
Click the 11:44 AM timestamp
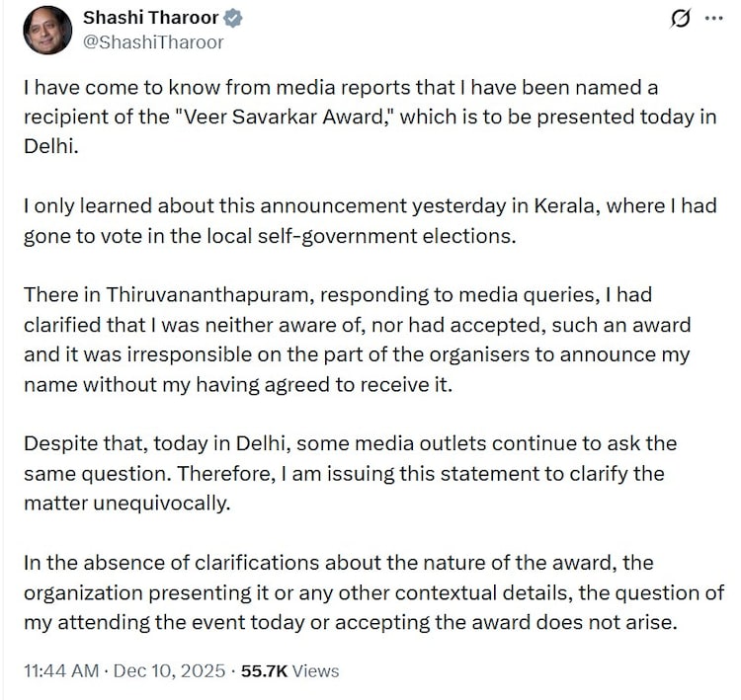(x=60, y=671)
